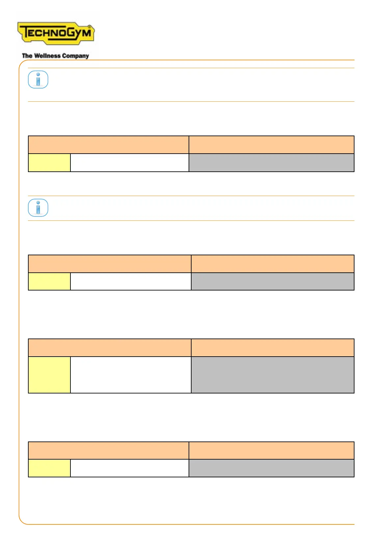The width and height of the screenshot is (392, 554).
Task: Select yellow cell in the fourth table
Action: [x=49, y=468]
